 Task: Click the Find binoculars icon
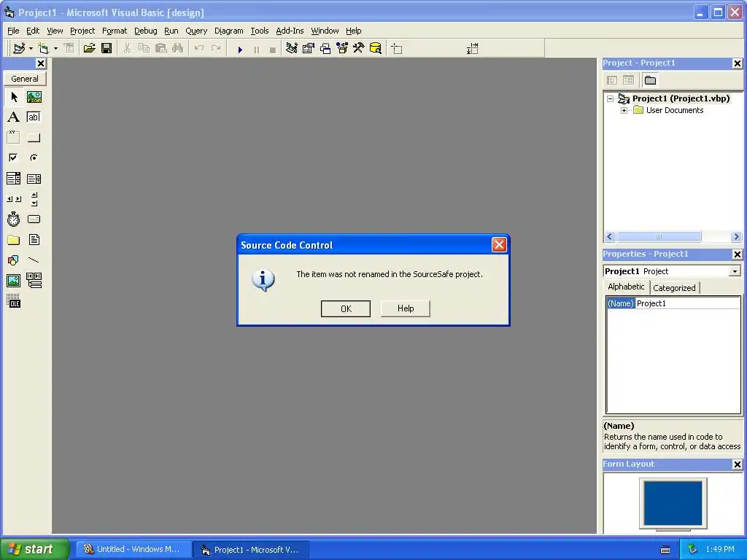pyautogui.click(x=178, y=48)
